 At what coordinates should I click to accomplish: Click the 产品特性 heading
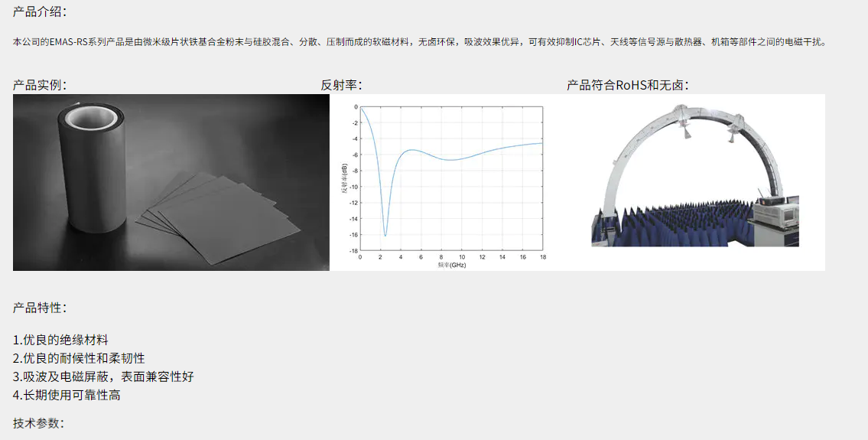40,308
